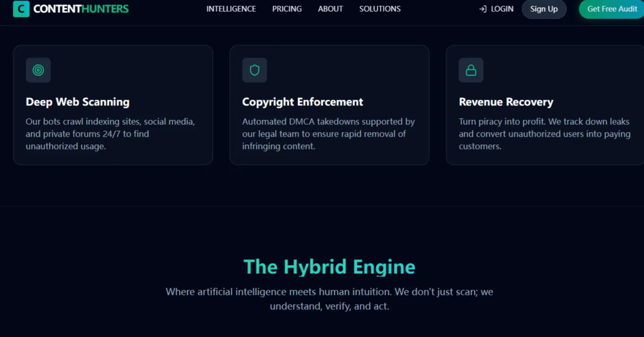Screen dimensions: 644x337
Task: Click the target icon for Deep Web Scanning
Action: [38, 70]
